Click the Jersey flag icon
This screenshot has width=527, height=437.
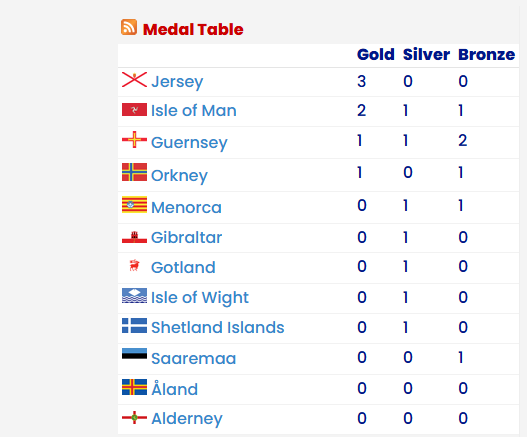click(x=134, y=80)
